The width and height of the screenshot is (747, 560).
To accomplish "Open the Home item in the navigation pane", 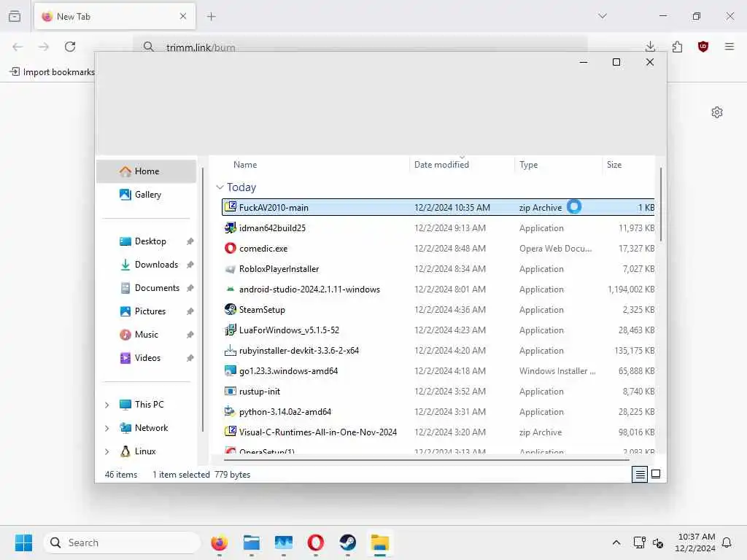I will click(146, 171).
